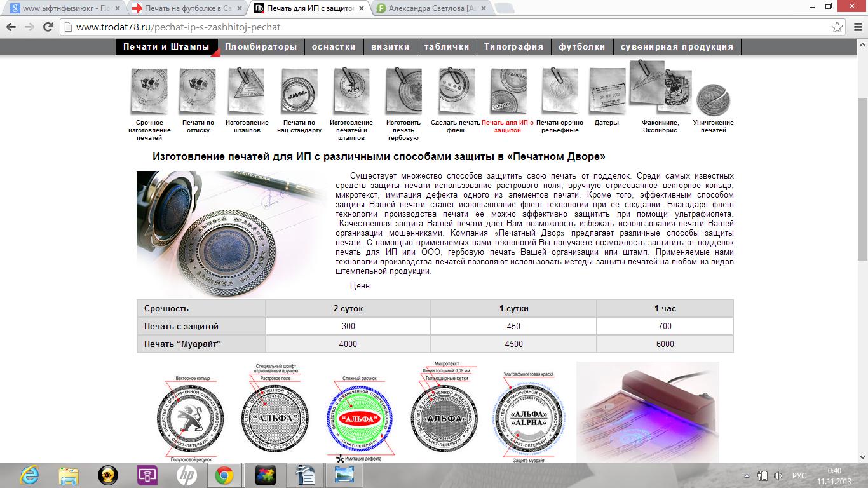Click the large photo of the metal stamp
This screenshot has height=488, width=868.
[x=232, y=233]
